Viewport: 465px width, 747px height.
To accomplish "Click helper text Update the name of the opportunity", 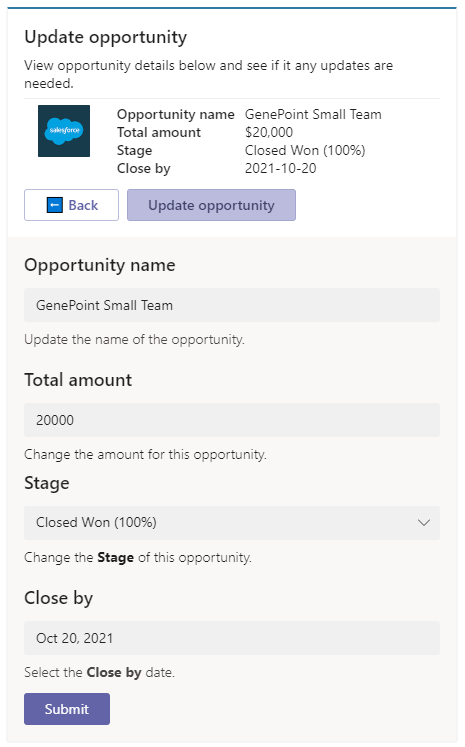I will point(134,340).
